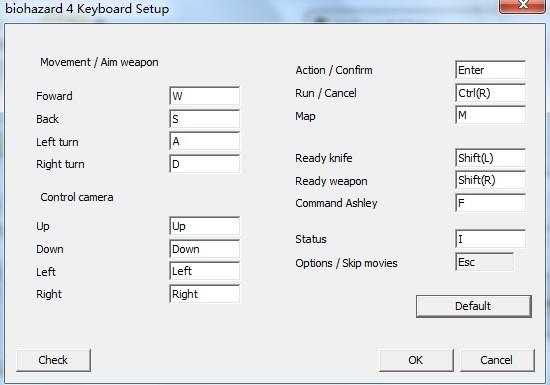Click the Status label text

coord(311,239)
